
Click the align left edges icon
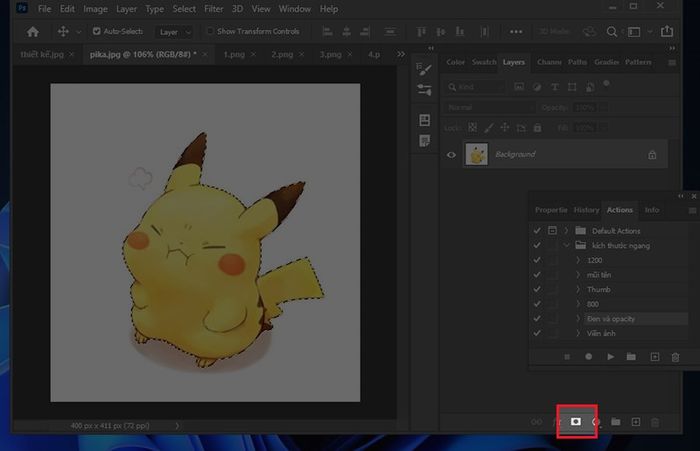[327, 31]
